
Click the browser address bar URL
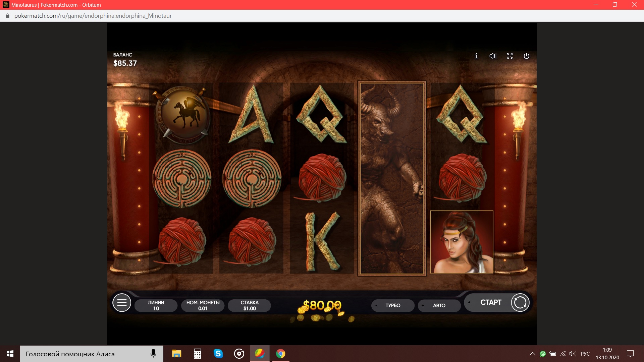pos(93,16)
